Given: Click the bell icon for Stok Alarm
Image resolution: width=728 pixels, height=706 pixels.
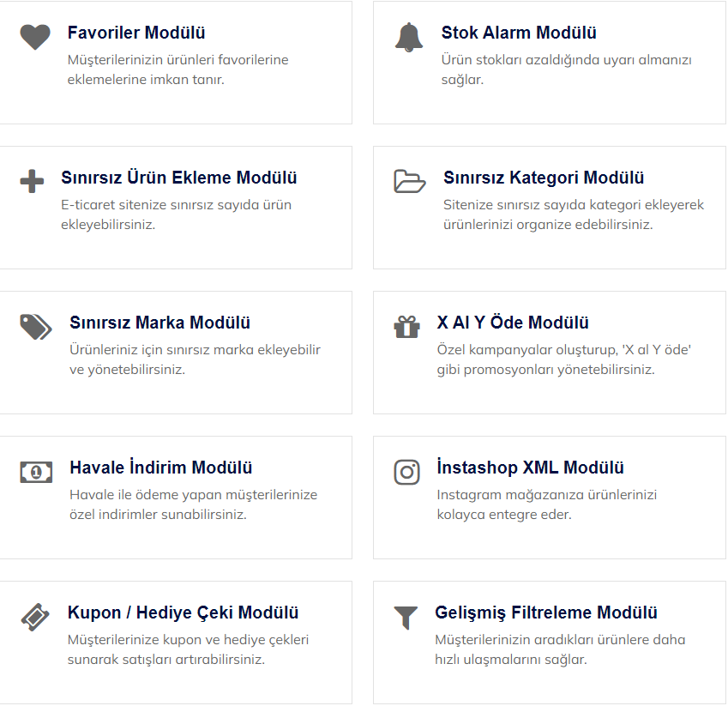Looking at the screenshot, I should 408,37.
